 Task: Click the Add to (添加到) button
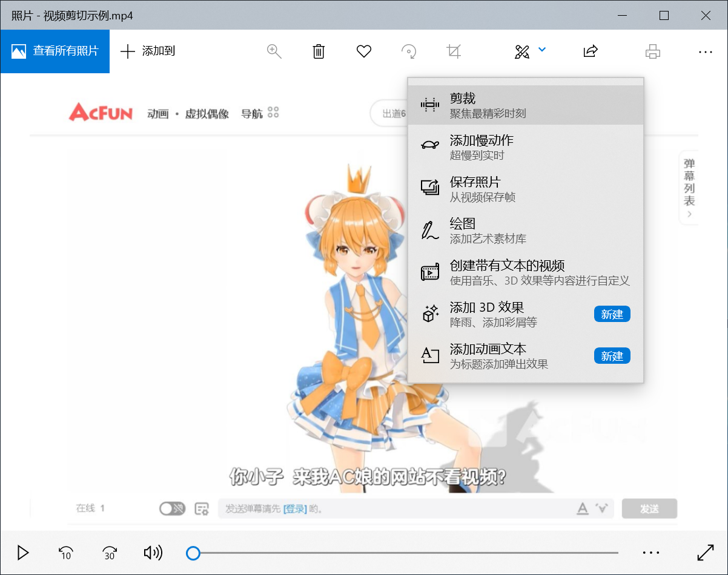tap(148, 51)
